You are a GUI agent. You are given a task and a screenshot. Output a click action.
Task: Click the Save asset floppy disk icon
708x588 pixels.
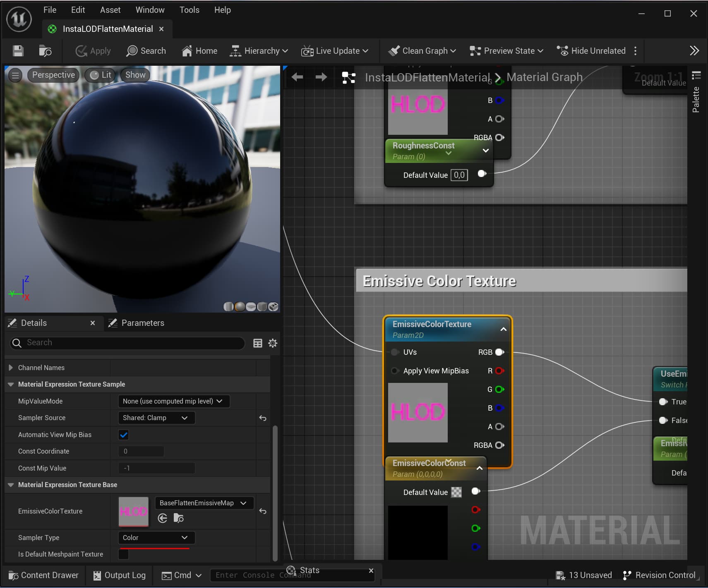tap(18, 51)
